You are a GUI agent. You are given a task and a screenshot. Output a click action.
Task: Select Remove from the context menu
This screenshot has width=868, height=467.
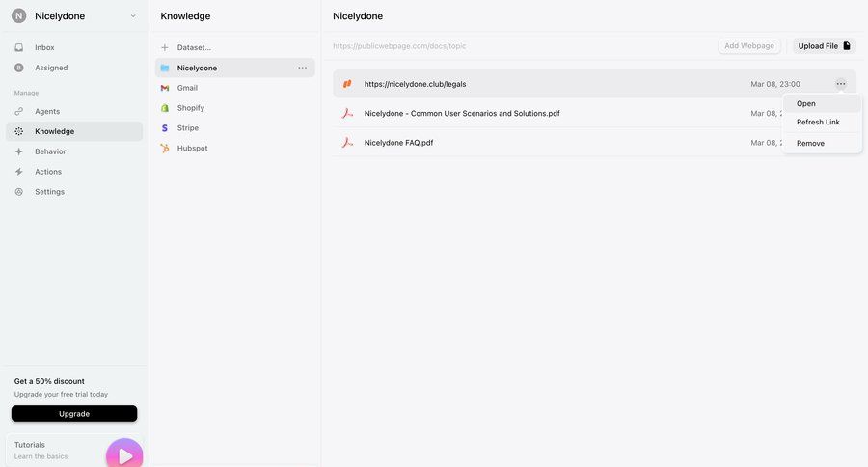[810, 143]
